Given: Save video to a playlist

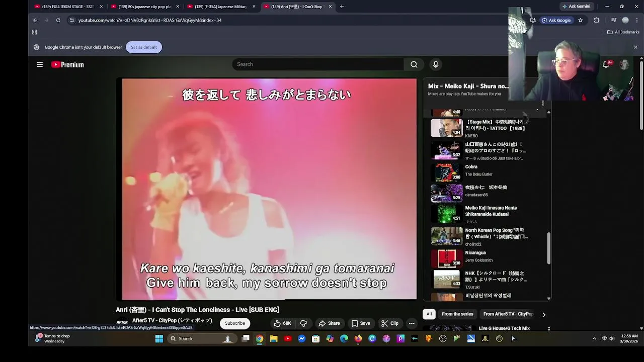Looking at the screenshot, I should [361, 323].
